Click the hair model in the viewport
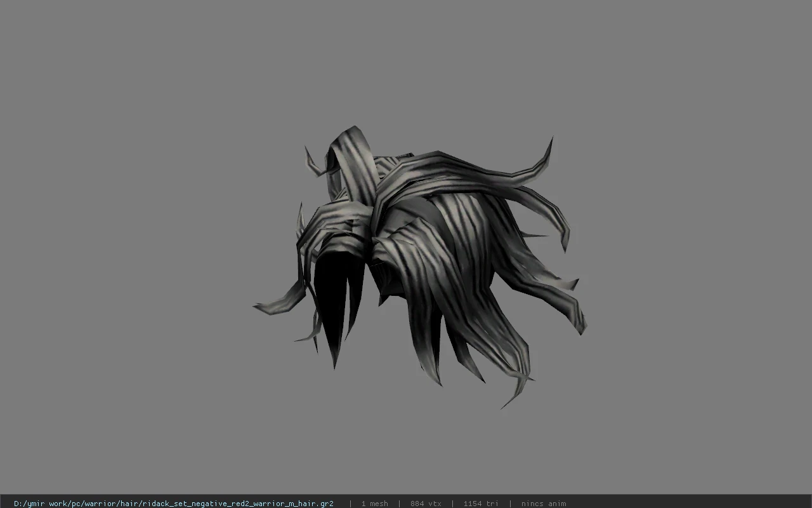Image resolution: width=812 pixels, height=508 pixels. coord(419,267)
